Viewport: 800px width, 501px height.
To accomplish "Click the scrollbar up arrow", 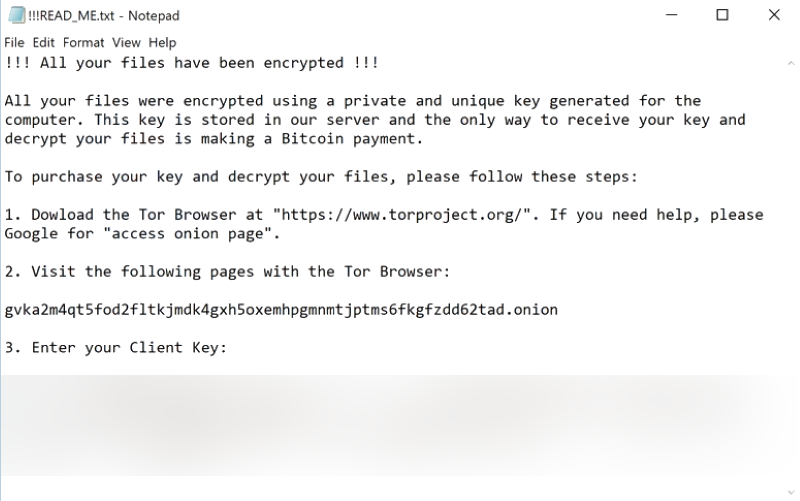I will coord(791,64).
